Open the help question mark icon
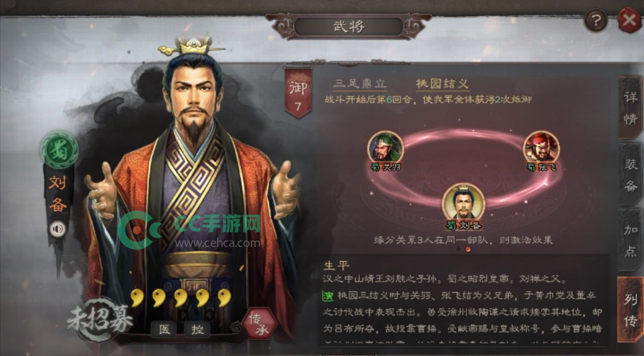Viewport: 644px width, 356px height. [596, 19]
